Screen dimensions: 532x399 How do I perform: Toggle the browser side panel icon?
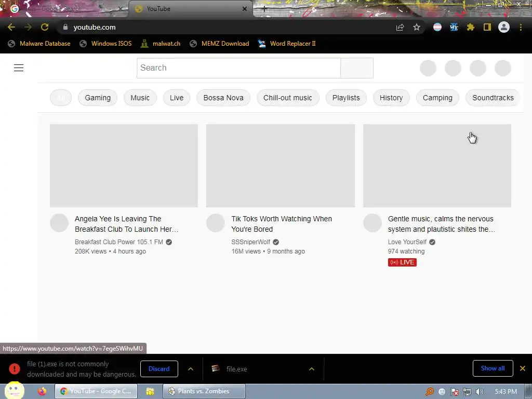coord(487,27)
